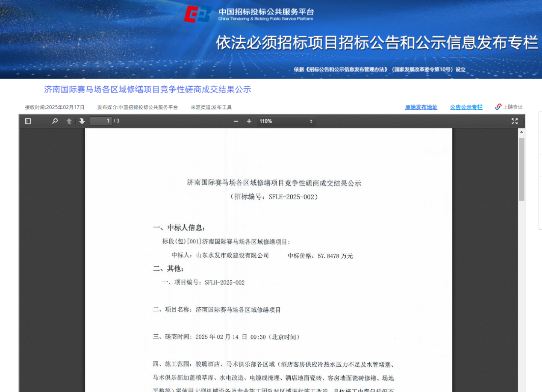542x392 pixels.
Task: Click the 上链查证 text label
Action: click(513, 107)
